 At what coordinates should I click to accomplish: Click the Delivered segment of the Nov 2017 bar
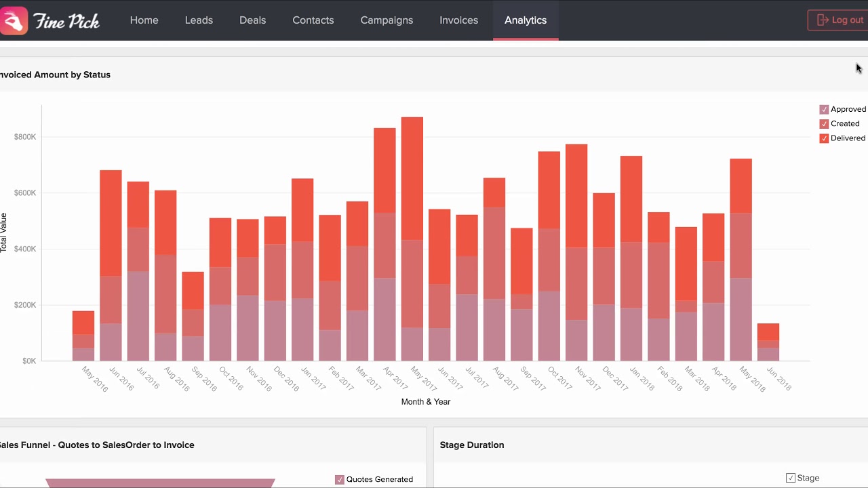(x=576, y=196)
